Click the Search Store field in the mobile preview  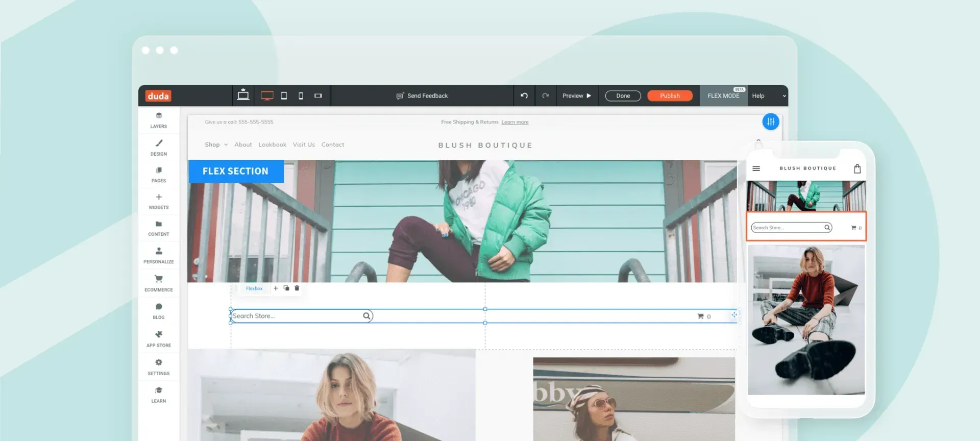click(x=792, y=228)
